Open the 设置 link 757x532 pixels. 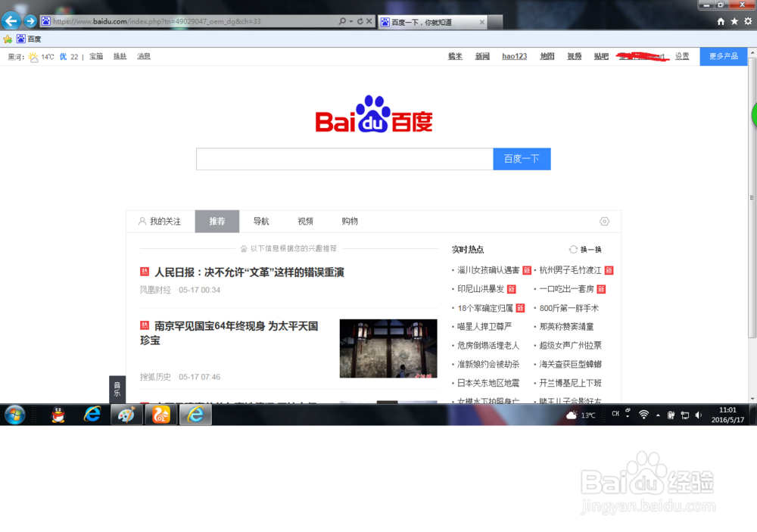[x=682, y=57]
